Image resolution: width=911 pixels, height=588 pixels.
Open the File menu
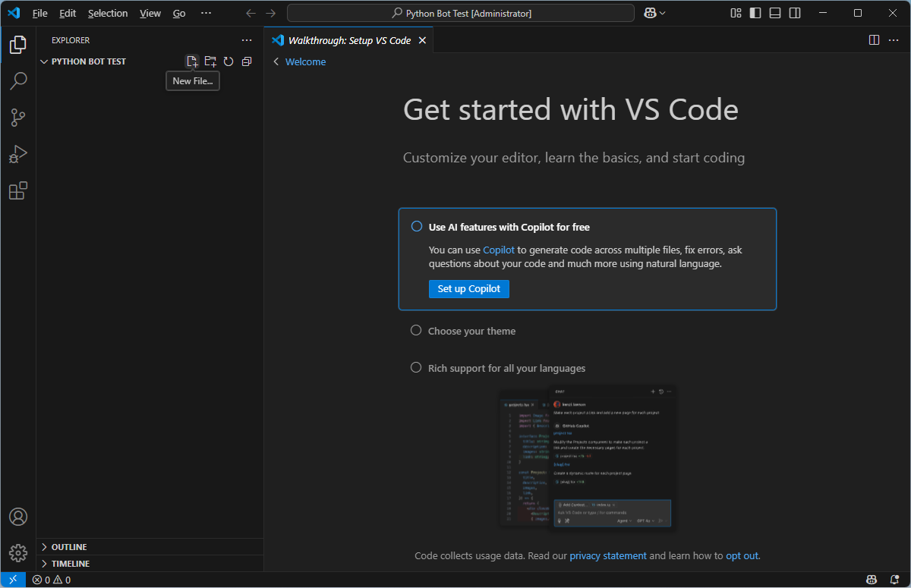(x=40, y=14)
